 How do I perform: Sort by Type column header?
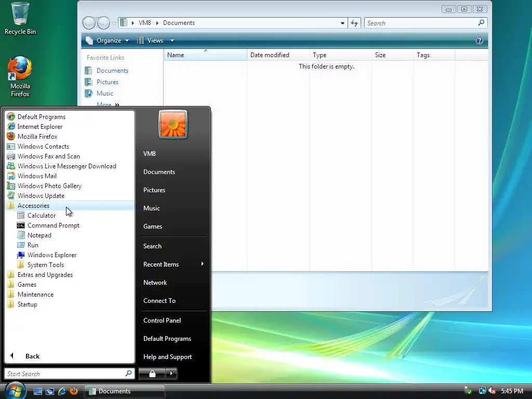click(x=341, y=55)
